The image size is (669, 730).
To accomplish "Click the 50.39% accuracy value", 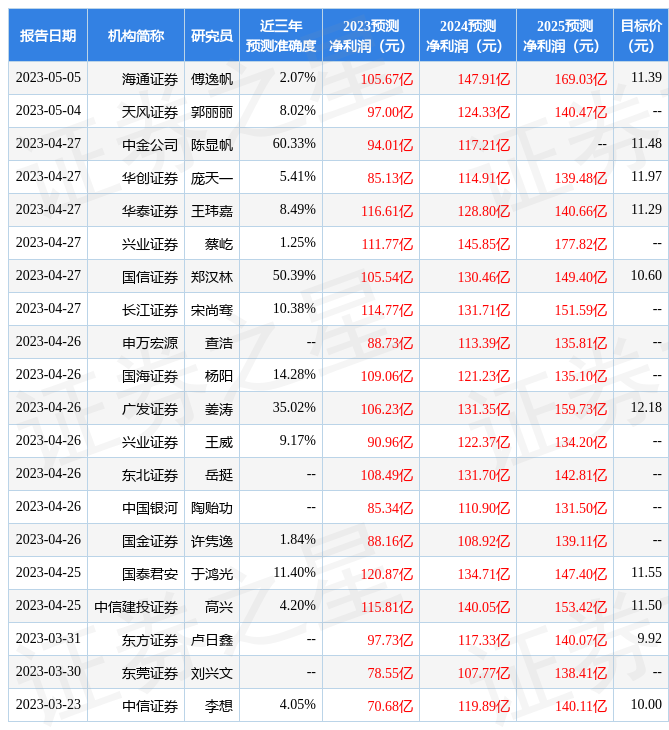I will pos(294,276).
